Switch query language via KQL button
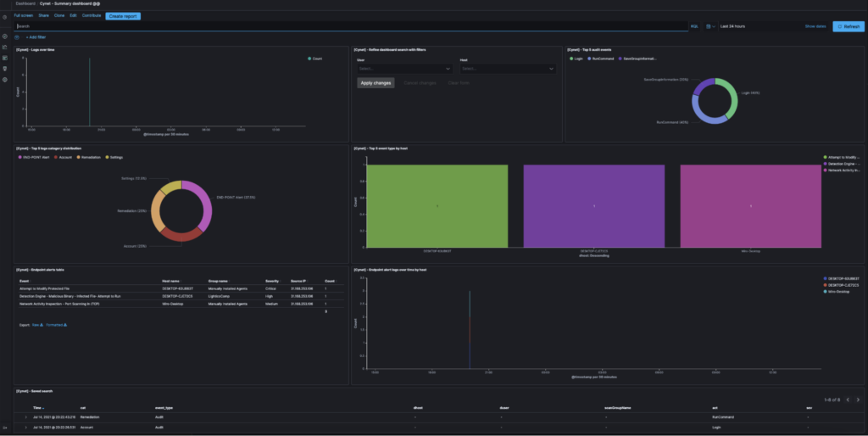Screen dimensions: 868x436 pos(694,26)
